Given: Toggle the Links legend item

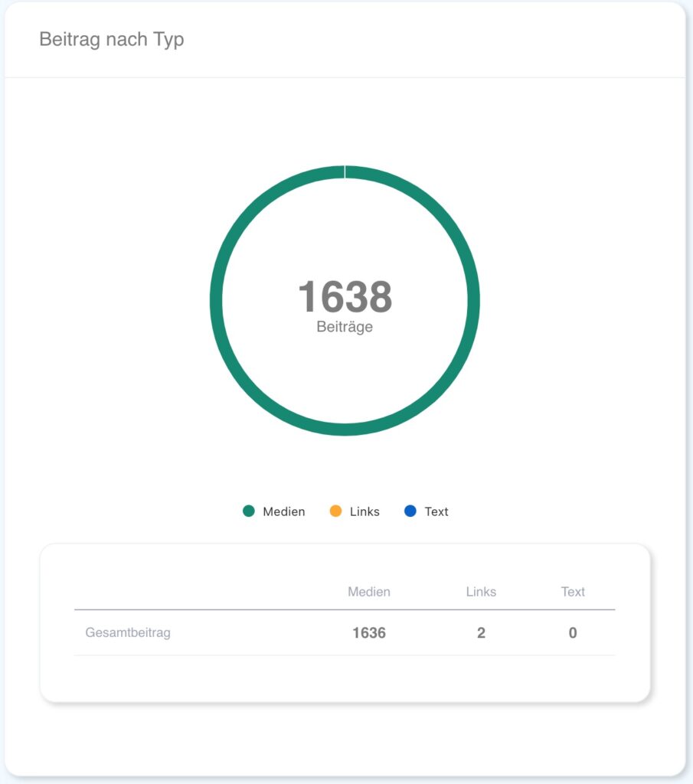Looking at the screenshot, I should (x=355, y=511).
